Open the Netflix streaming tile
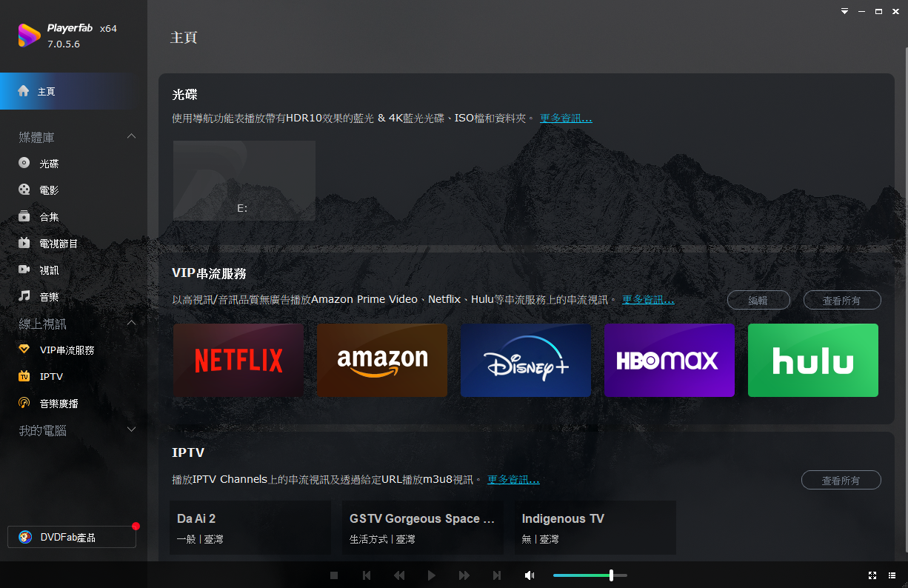The height and width of the screenshot is (588, 908). pos(238,360)
